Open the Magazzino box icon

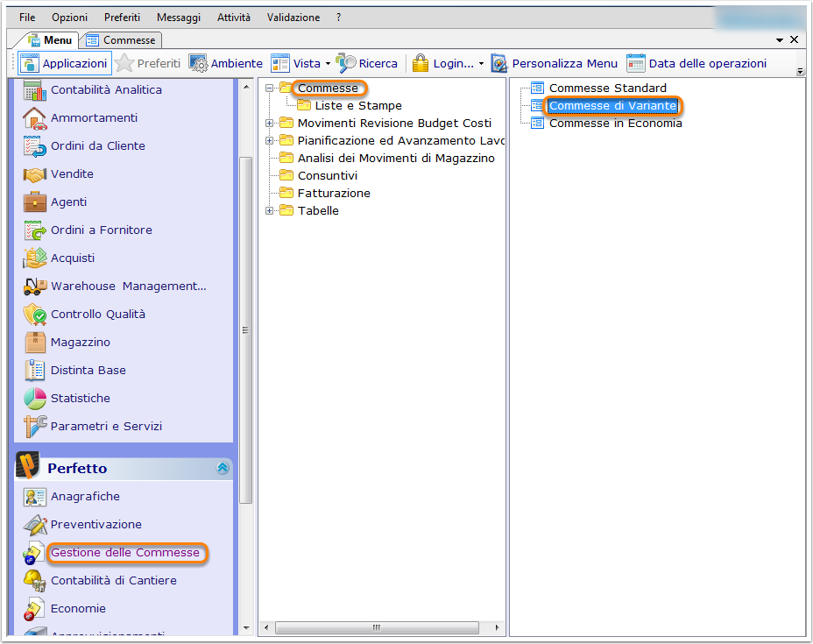(35, 343)
